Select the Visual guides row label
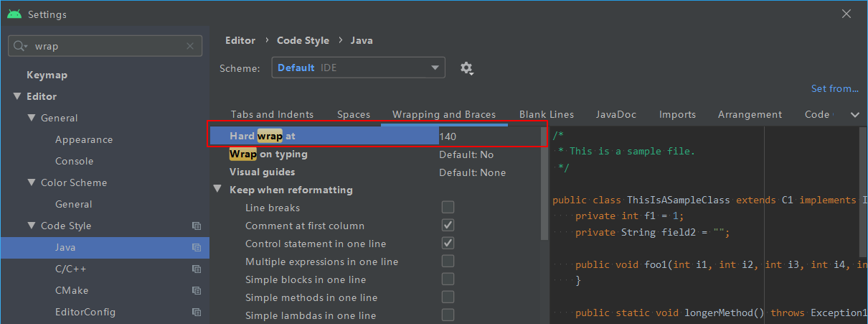868x324 pixels. 262,172
